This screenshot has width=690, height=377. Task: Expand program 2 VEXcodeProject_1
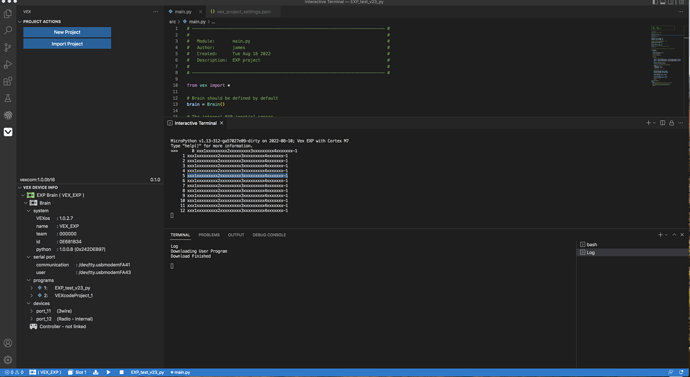point(32,296)
